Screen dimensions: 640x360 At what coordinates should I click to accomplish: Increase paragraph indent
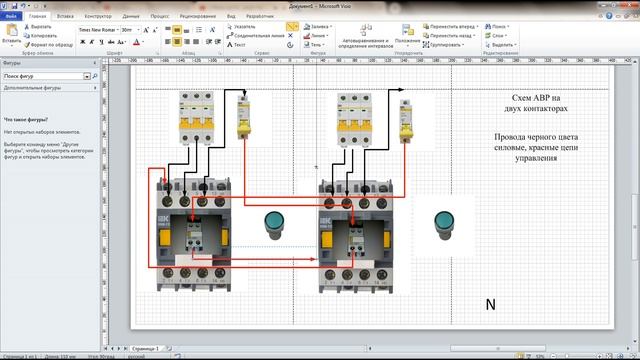point(218,42)
